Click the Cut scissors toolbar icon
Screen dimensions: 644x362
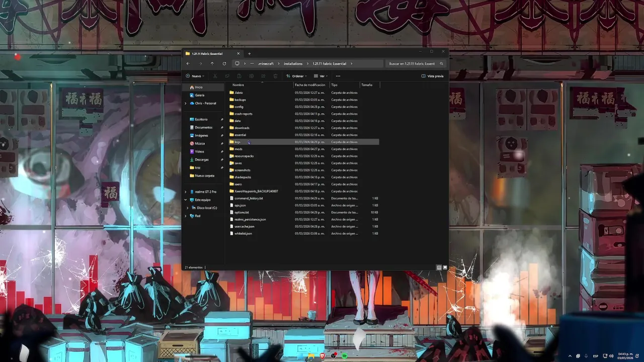click(215, 76)
